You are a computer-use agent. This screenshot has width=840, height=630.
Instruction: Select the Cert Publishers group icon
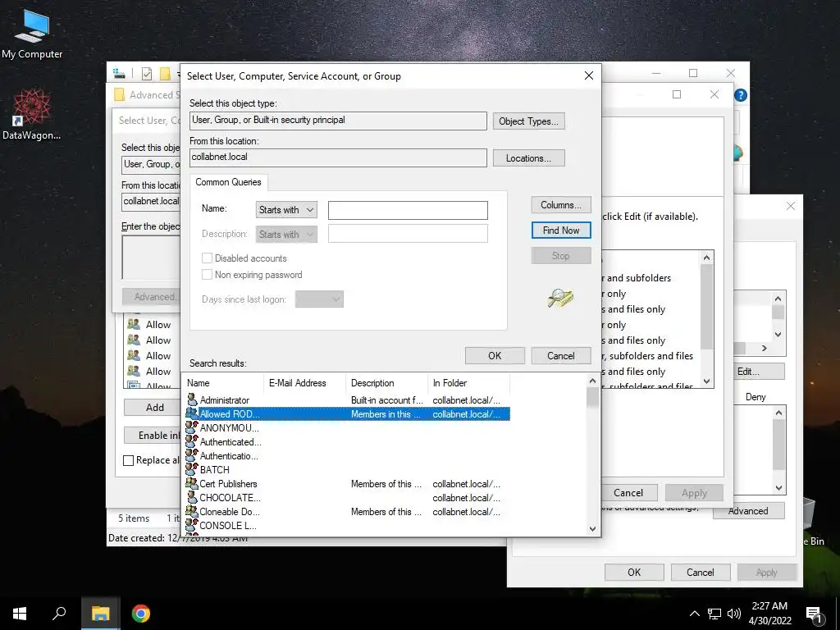[x=192, y=483]
